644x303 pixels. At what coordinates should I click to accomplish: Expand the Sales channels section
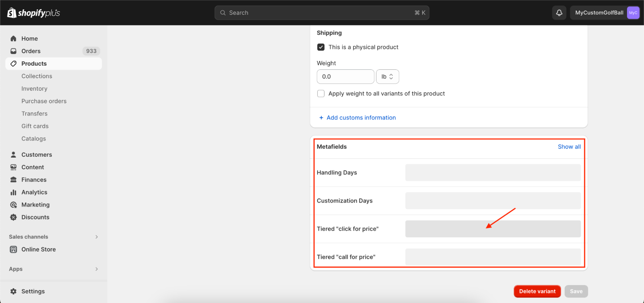coord(96,237)
